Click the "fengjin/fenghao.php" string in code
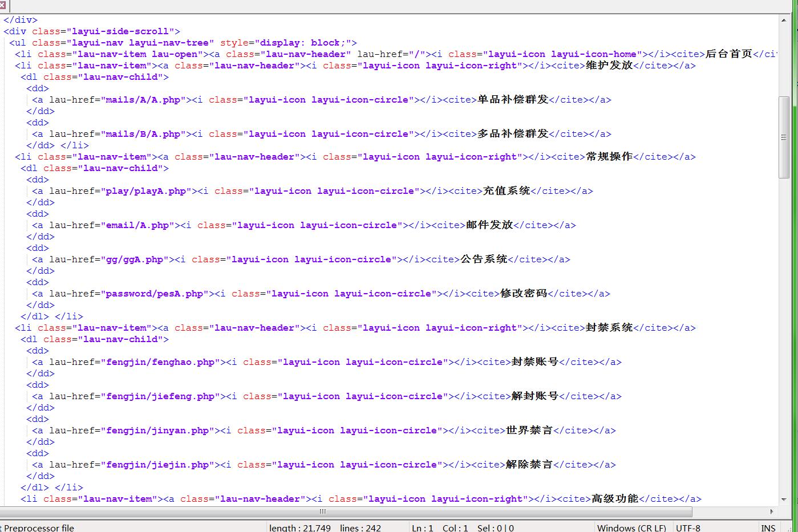Screen dimensions: 798x532 (160, 362)
